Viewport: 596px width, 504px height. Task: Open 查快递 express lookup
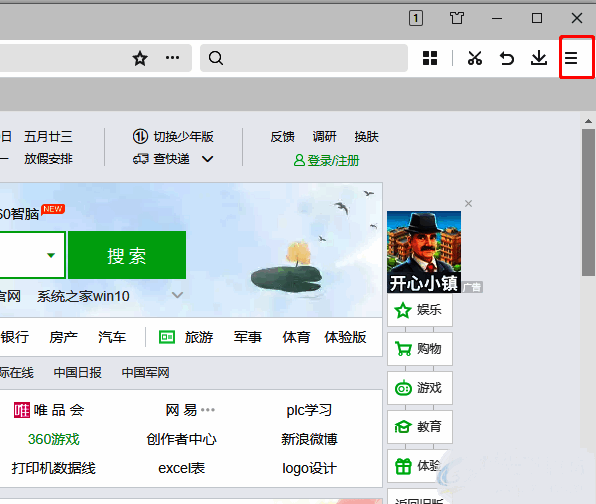(x=161, y=159)
